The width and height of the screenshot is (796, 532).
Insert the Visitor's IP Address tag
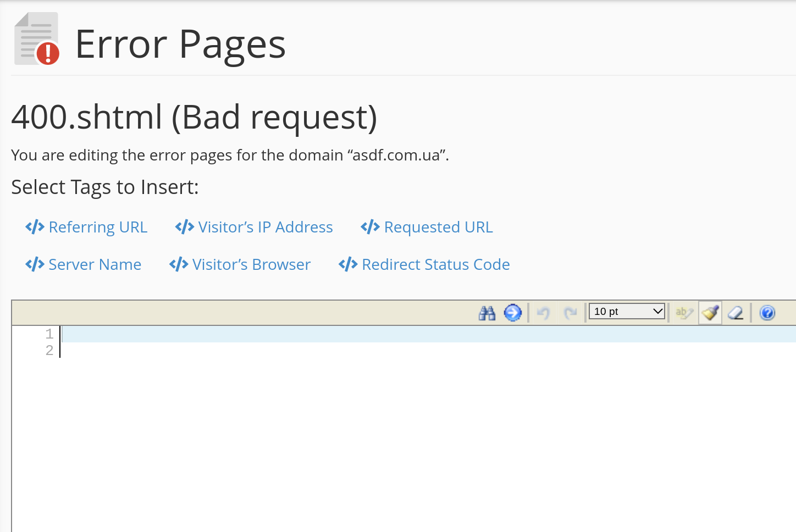254,227
